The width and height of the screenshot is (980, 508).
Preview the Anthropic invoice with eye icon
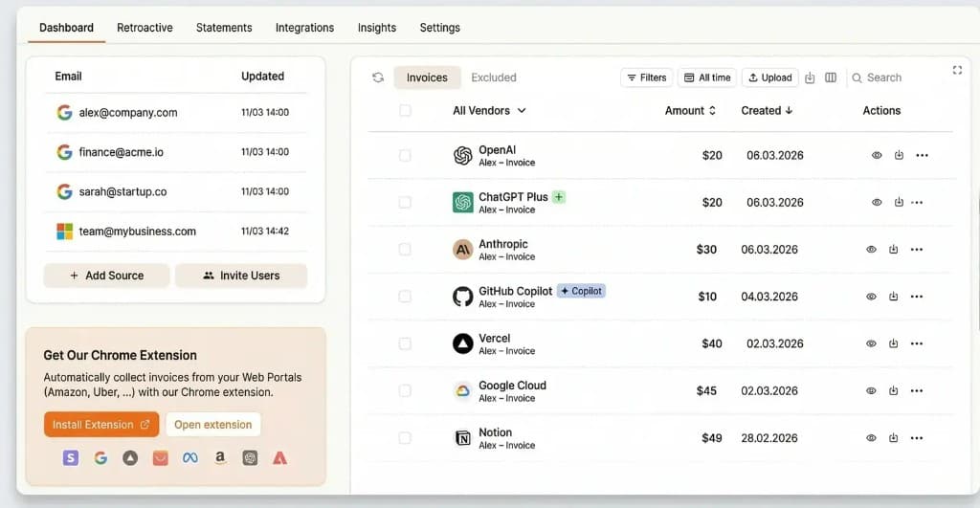click(871, 250)
